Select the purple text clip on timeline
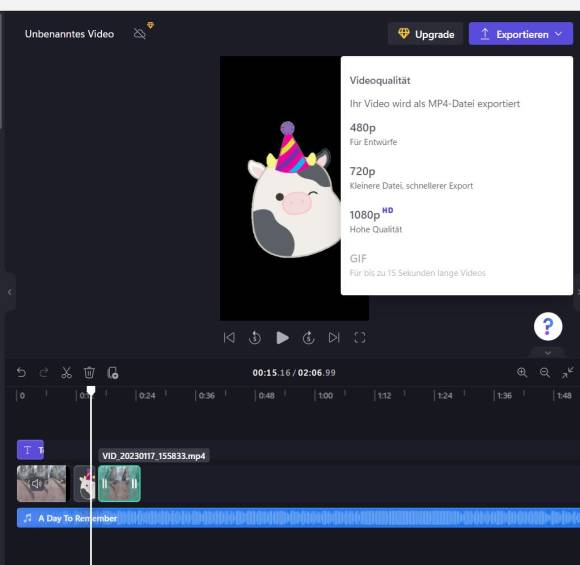 (x=30, y=450)
